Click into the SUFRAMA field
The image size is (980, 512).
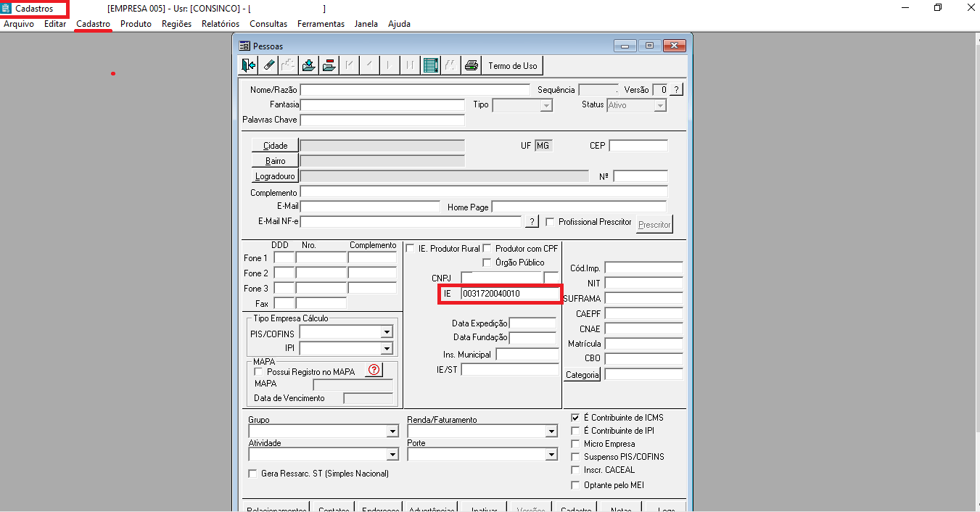644,298
